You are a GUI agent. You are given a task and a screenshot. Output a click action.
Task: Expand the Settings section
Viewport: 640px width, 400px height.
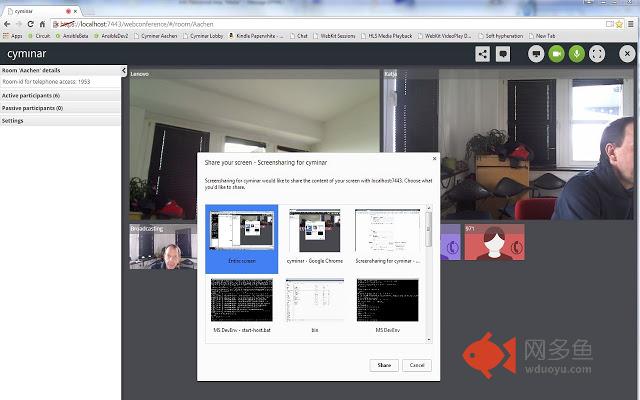60,121
